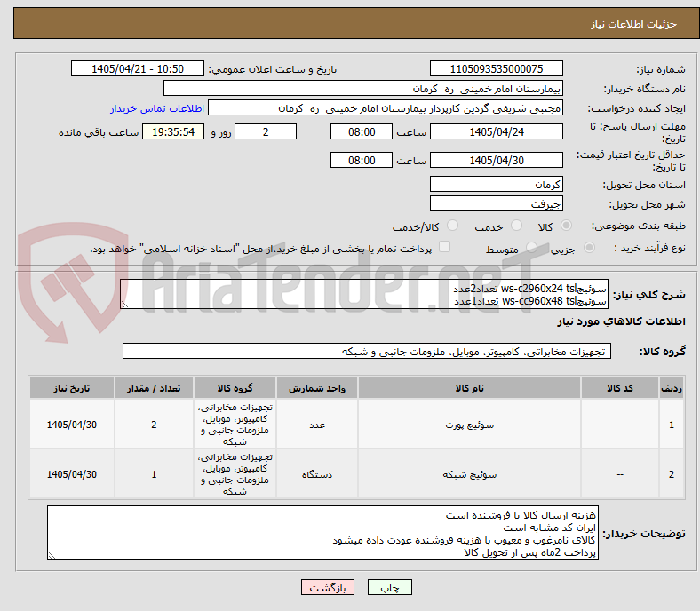Click the goods group field
This screenshot has height=611, width=700.
point(367,352)
